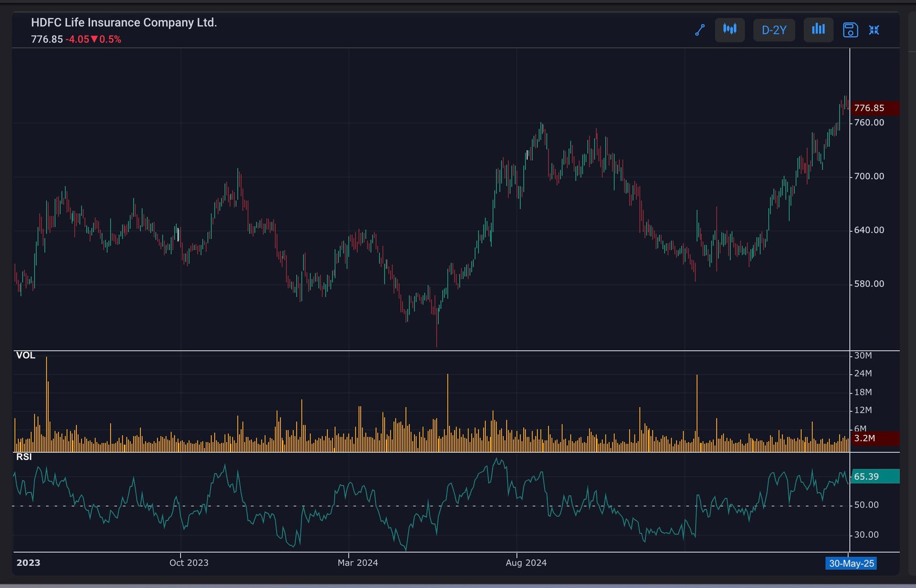Screen dimensions: 916x588
Task: Click the 30.00 RSI axis label
Action: [866, 535]
